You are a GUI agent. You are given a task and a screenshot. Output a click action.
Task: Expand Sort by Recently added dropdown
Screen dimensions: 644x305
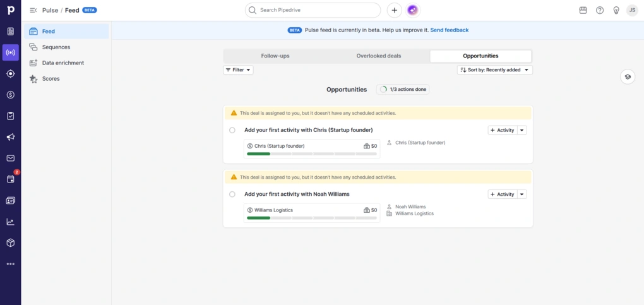click(x=495, y=70)
